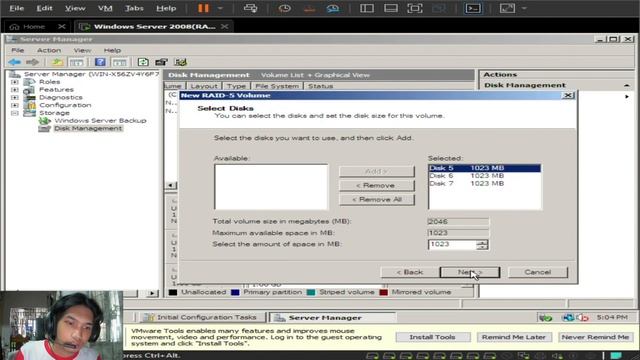Click the Properties icon next to Refresh
Screen dimensions: 640x360
[161, 62]
